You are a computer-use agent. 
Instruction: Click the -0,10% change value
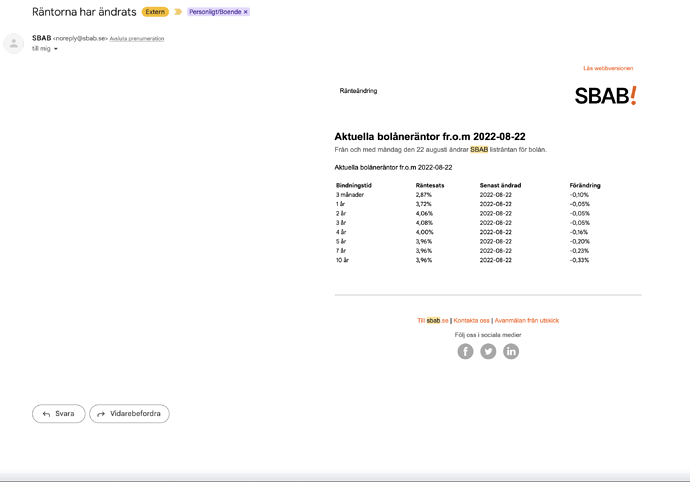click(x=579, y=195)
